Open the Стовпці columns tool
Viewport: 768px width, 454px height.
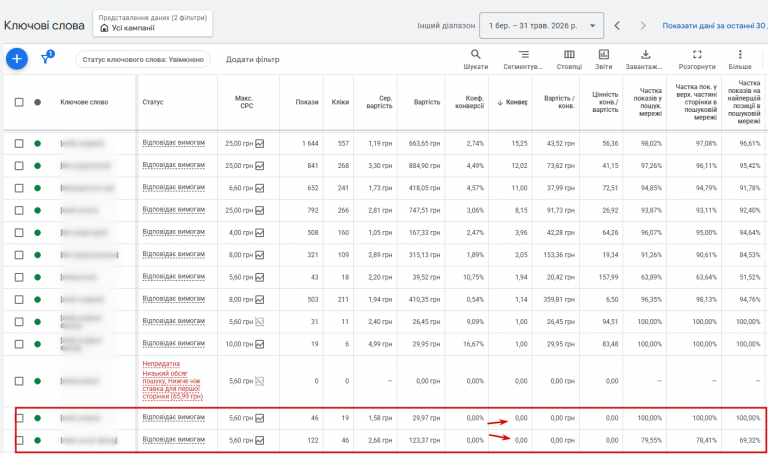(569, 59)
